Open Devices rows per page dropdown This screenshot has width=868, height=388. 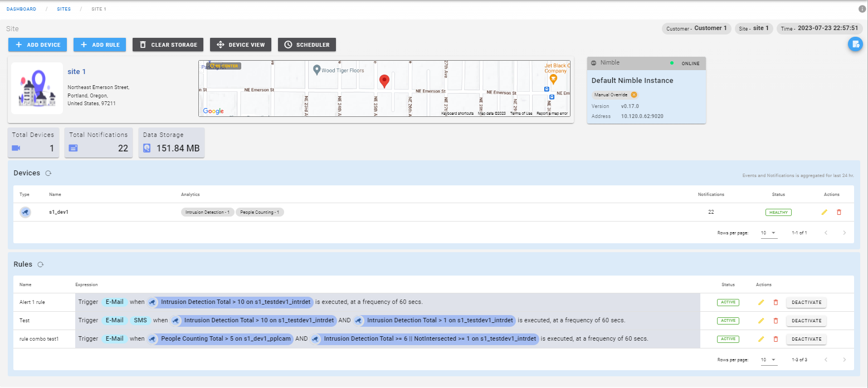(769, 233)
